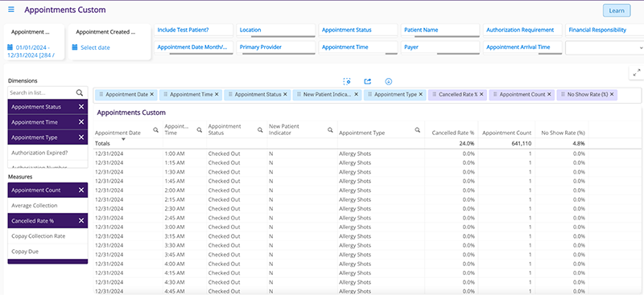Open Financial Responsibility filter

coord(605,31)
